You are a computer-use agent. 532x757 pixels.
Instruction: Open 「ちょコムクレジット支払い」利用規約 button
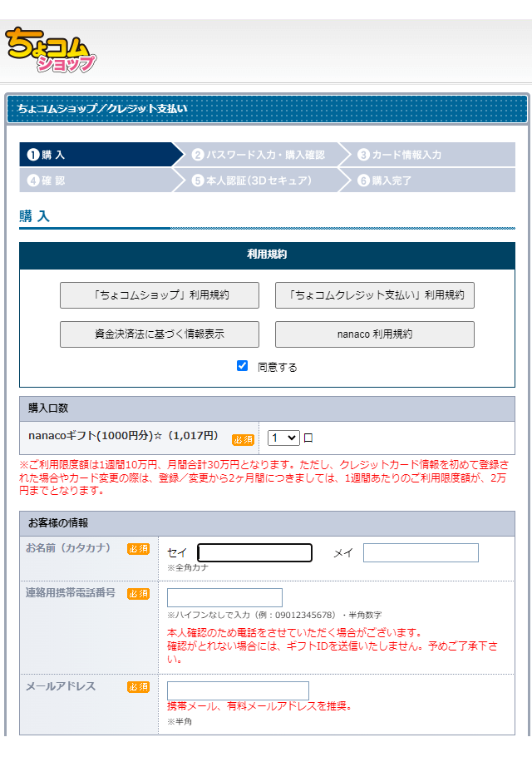(x=375, y=295)
